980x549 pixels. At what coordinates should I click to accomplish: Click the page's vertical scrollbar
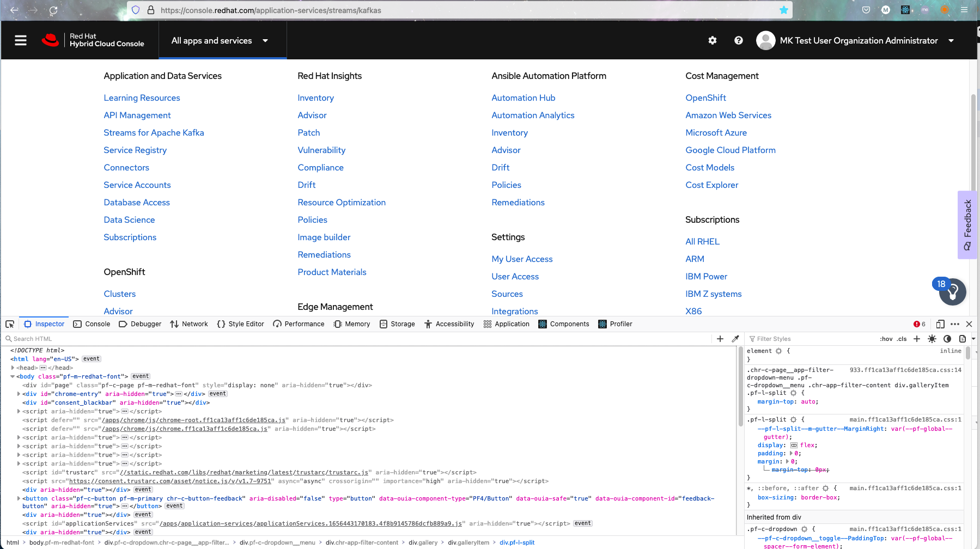973,142
